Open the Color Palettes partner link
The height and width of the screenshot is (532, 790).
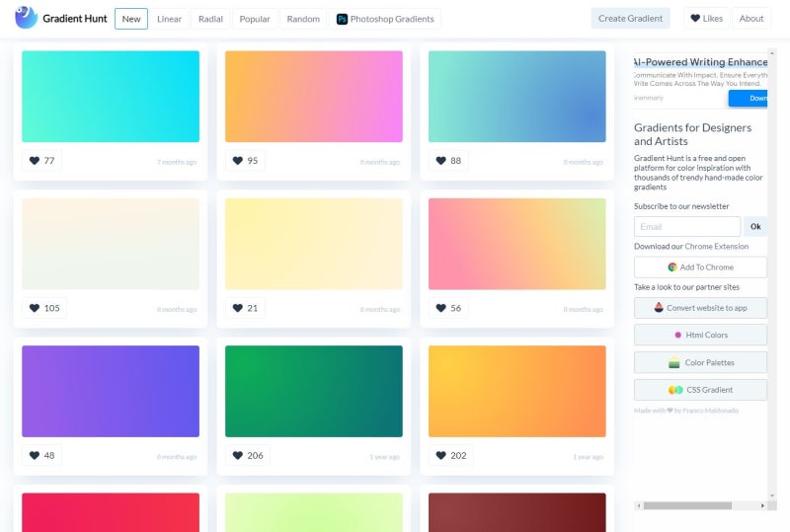(700, 362)
